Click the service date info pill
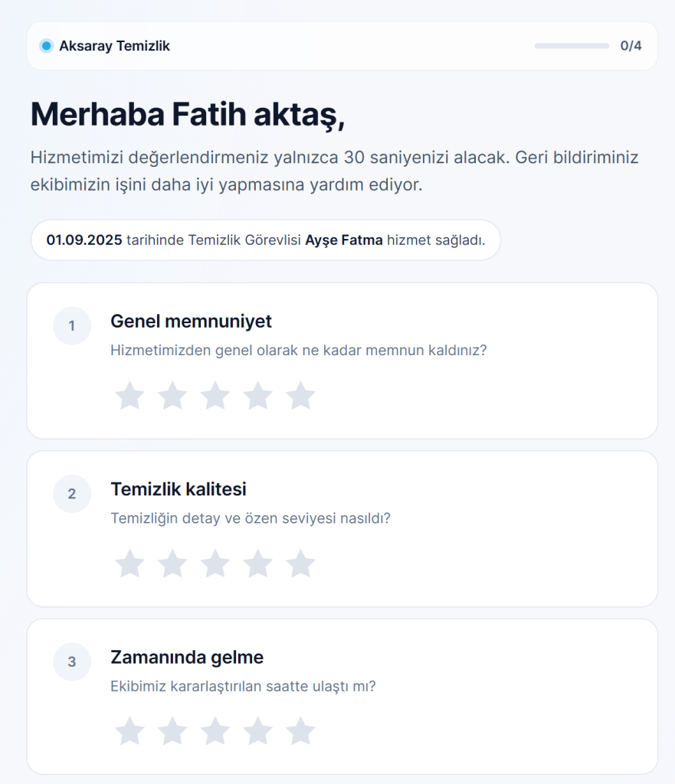 (x=265, y=240)
